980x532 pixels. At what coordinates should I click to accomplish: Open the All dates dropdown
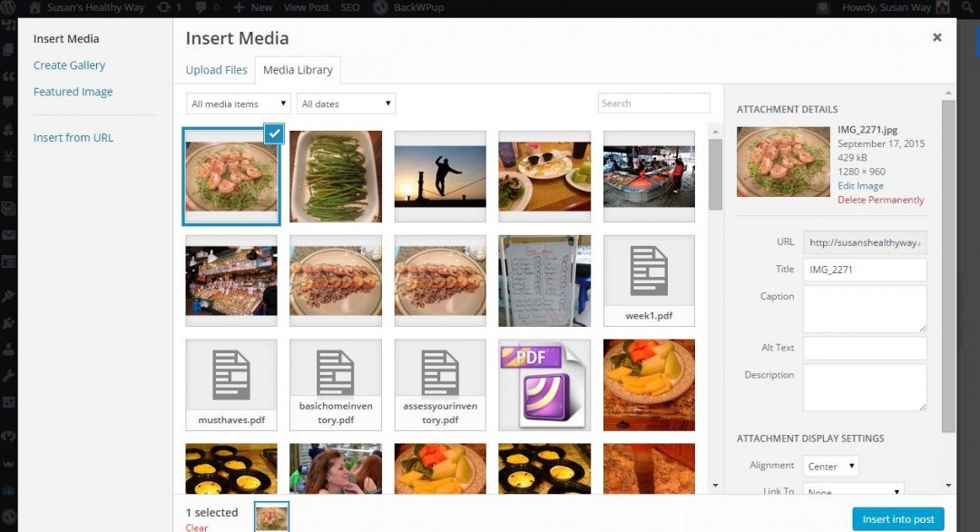point(347,103)
